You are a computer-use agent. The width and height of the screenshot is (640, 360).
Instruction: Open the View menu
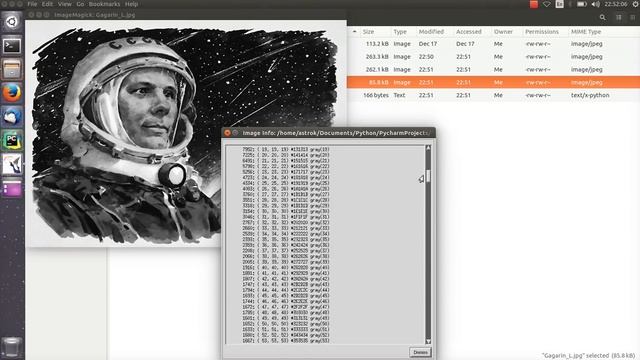(x=64, y=4)
